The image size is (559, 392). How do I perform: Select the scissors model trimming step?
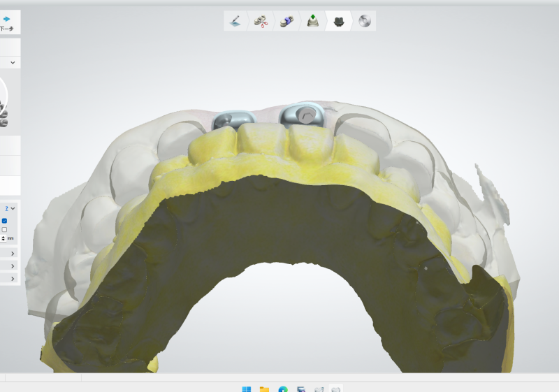261,21
